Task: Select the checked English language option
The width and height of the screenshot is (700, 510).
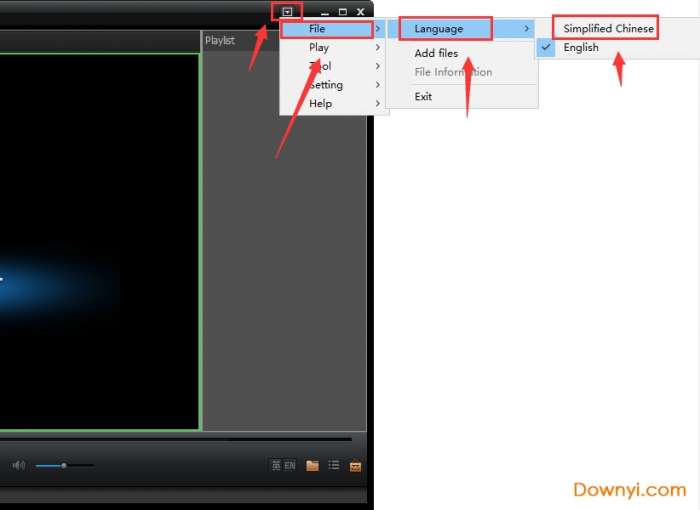Action: pyautogui.click(x=580, y=47)
